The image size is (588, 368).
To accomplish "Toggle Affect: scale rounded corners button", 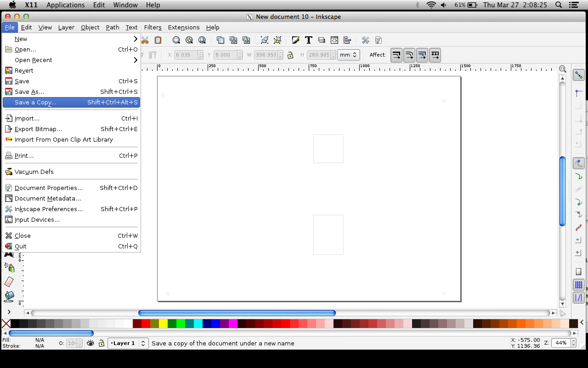I will click(409, 55).
